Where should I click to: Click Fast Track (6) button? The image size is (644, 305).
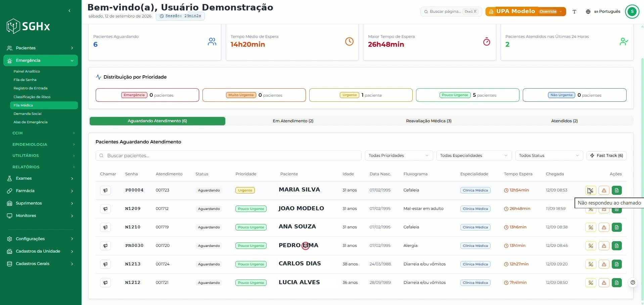tap(607, 156)
